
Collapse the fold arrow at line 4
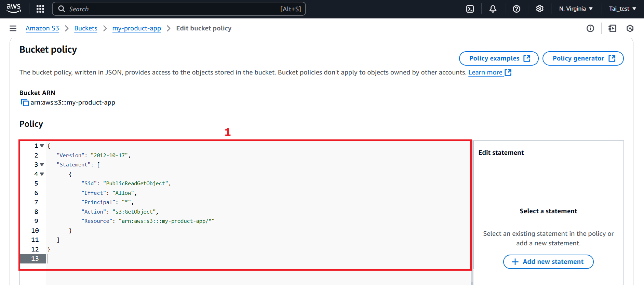click(42, 174)
